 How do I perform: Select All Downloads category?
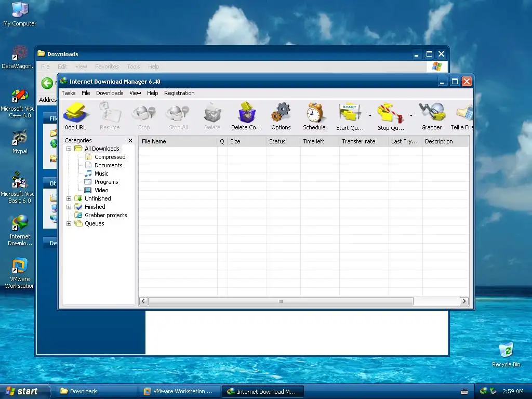[102, 149]
